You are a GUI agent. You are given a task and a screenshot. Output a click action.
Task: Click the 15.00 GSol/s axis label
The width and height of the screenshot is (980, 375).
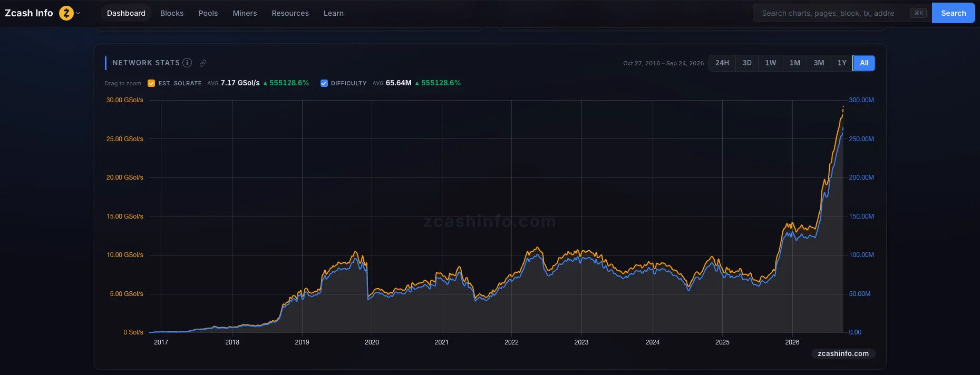(x=125, y=216)
